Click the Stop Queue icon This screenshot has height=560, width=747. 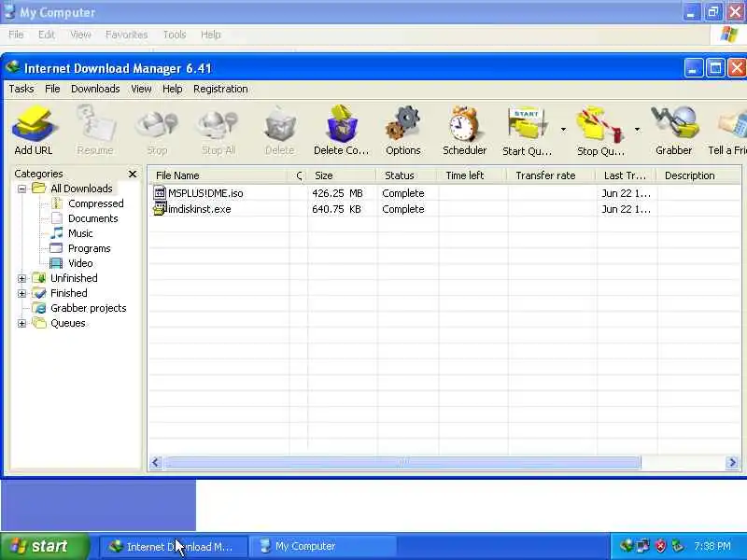point(600,124)
